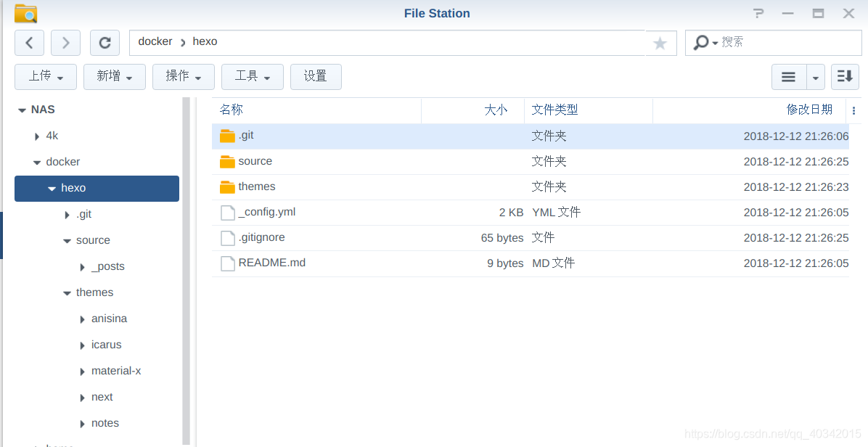Screen dimensions: 868x447
Task: Select anisina in the folder tree
Action: pos(109,318)
